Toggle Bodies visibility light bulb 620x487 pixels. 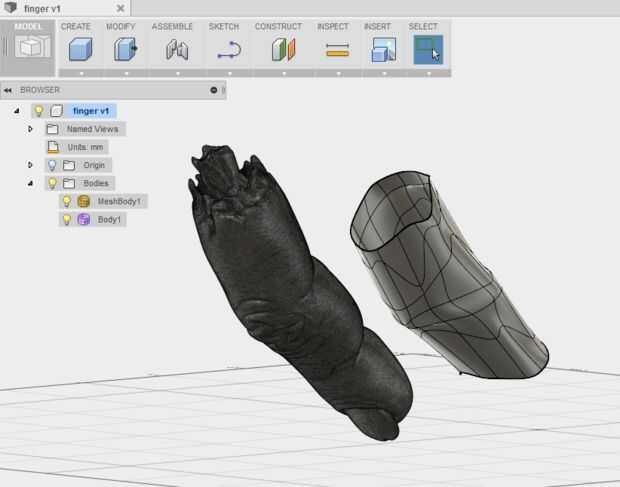pos(52,183)
